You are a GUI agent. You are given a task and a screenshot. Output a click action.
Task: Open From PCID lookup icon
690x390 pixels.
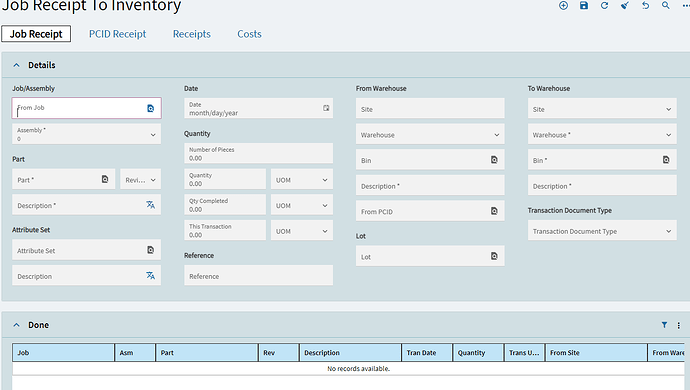point(494,211)
